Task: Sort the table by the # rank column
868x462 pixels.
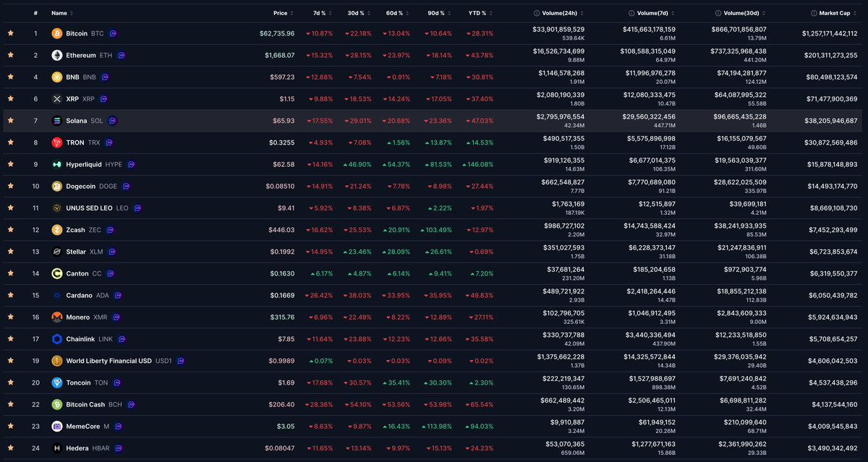Action: (36, 13)
